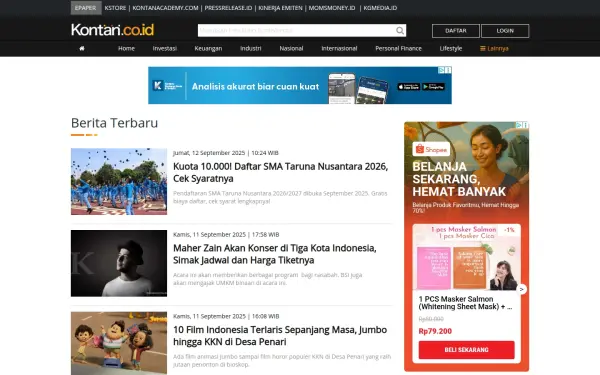The width and height of the screenshot is (600, 375).
Task: Click BELANJA SEKARANG, HEMAT BANYAK ad headline
Action: (x=459, y=179)
